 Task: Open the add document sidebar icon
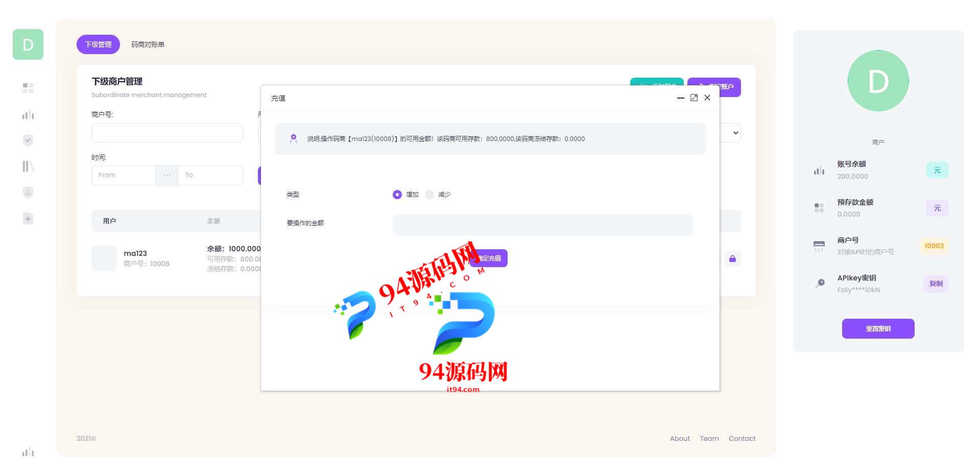(x=28, y=219)
